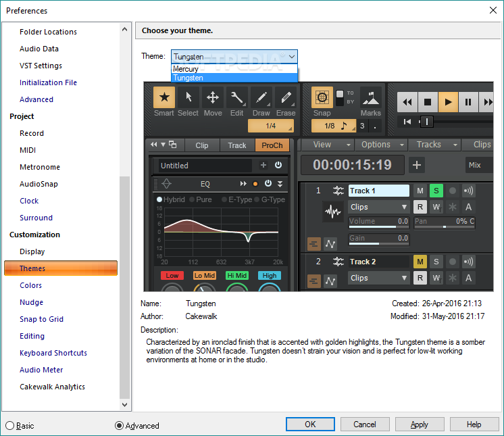
Task: Click the EQ fast-forward arrows icon
Action: [x=243, y=184]
